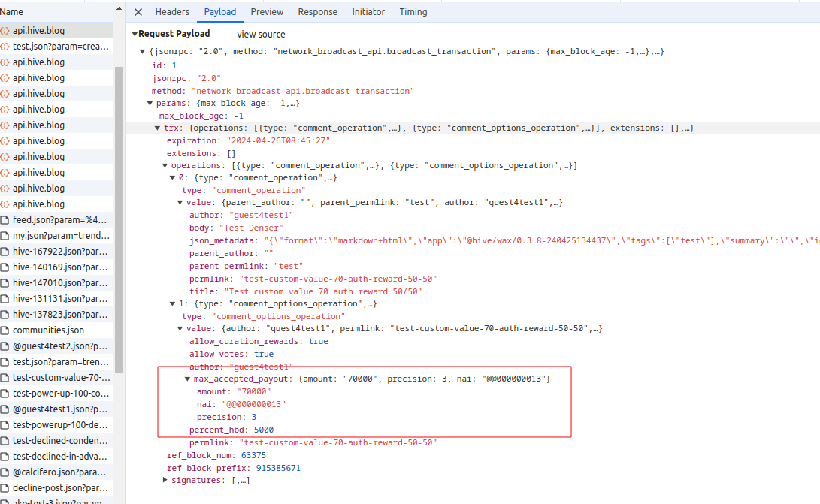This screenshot has width=820, height=504.
Task: Expand the signatures array
Action: coord(165,480)
